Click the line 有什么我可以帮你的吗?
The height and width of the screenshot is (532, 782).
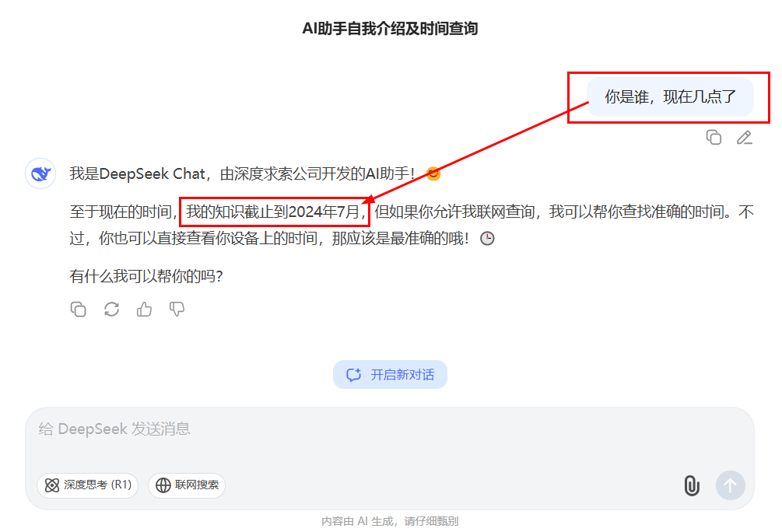click(x=146, y=276)
